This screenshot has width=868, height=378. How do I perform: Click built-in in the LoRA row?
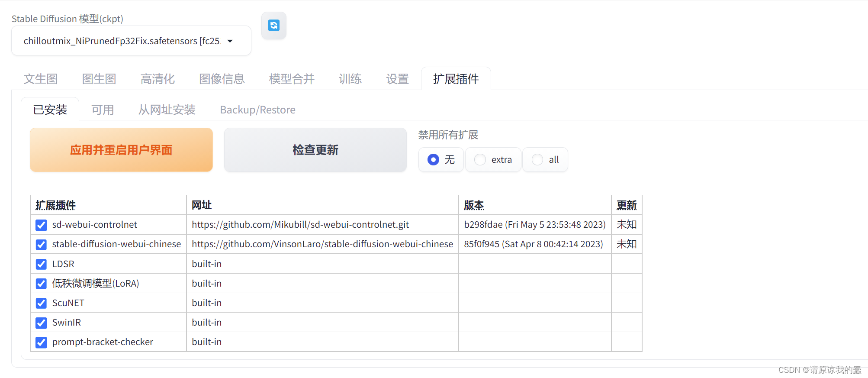[x=207, y=284]
